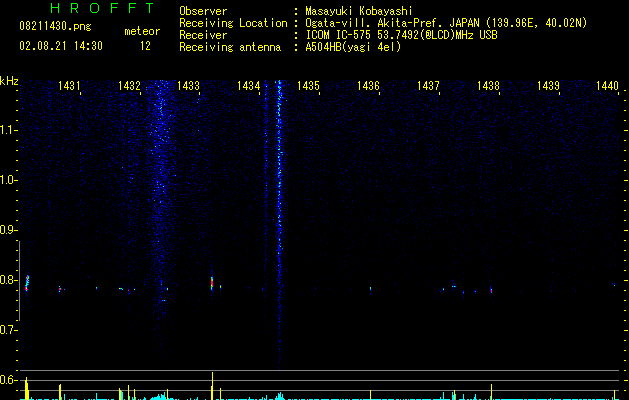Click the meteor echo between 1433 and 1434

pos(212,283)
